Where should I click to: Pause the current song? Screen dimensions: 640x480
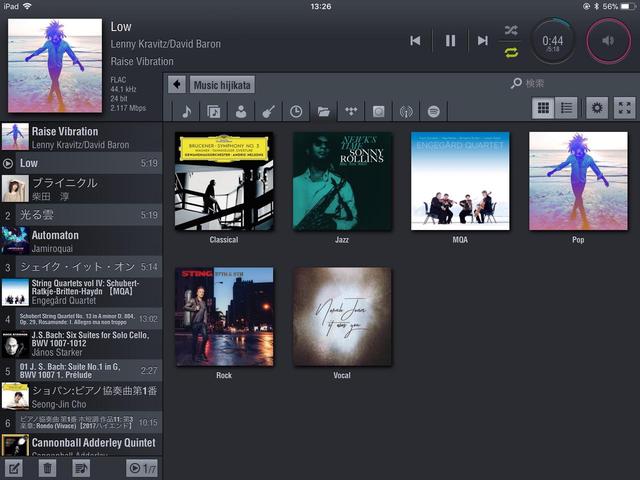pos(450,40)
